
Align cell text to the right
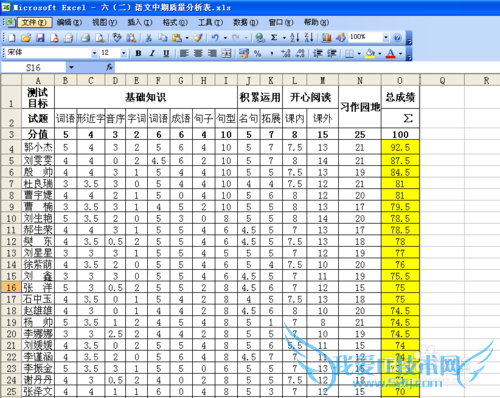tap(212, 53)
